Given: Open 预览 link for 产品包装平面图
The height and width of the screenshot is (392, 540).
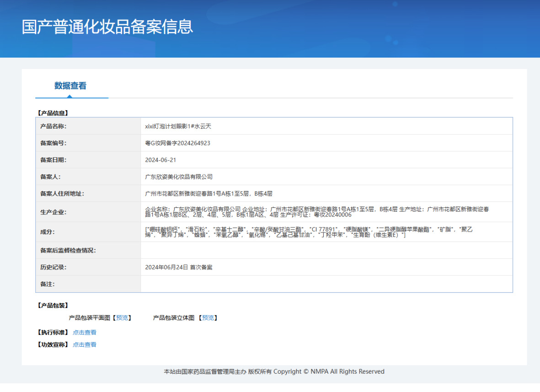Looking at the screenshot, I should point(122,318).
